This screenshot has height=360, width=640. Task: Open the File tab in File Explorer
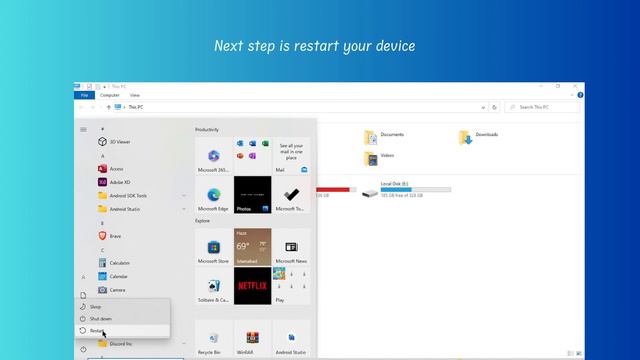[x=84, y=95]
